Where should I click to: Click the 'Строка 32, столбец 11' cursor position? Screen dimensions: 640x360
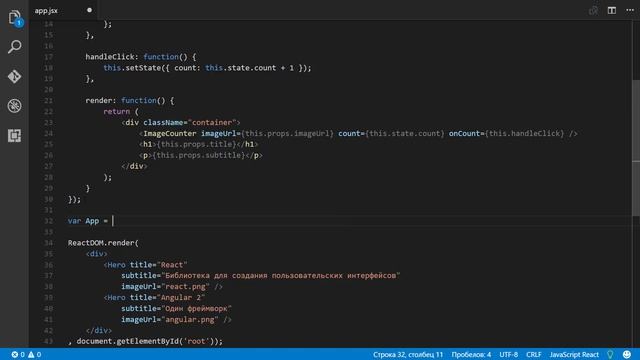[408, 354]
